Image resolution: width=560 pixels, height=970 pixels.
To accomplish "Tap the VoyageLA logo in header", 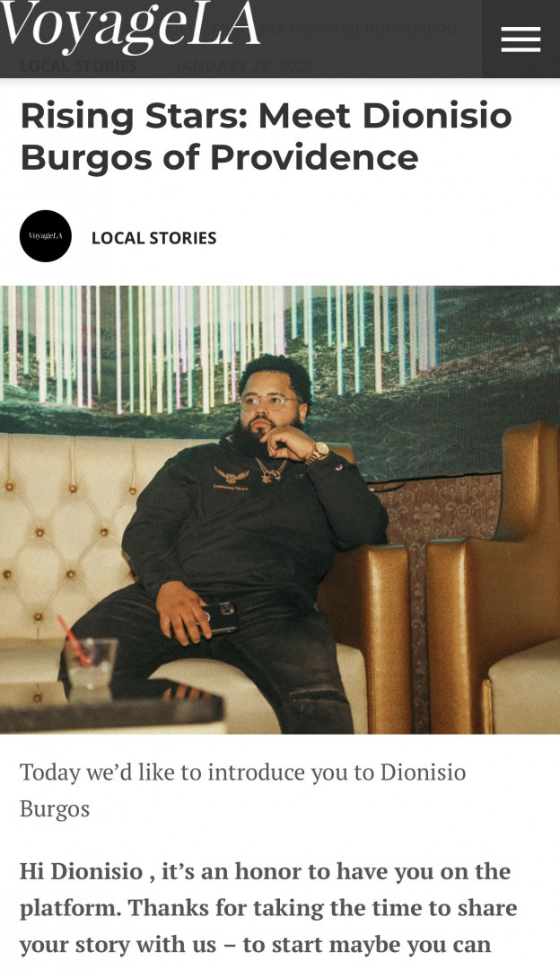I will (x=130, y=27).
